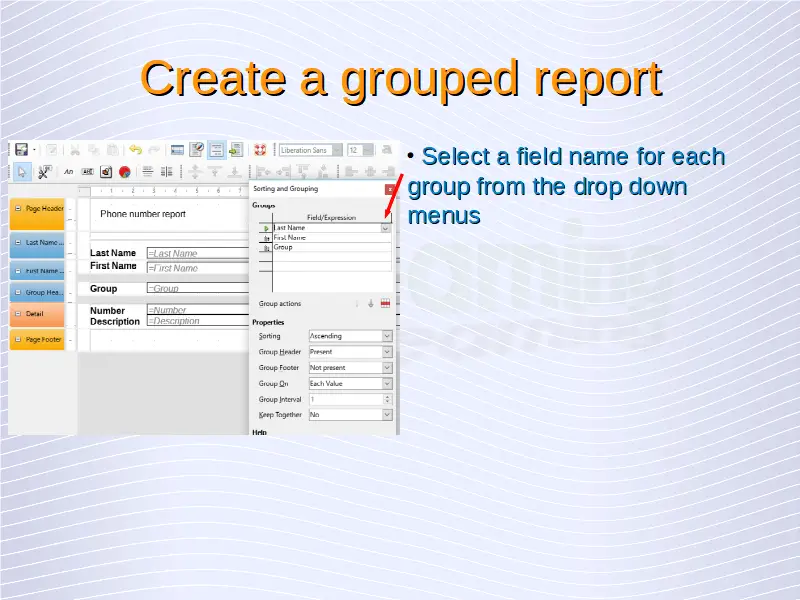800x600 pixels.
Task: Select the 'Phone number report' title label
Action: pyautogui.click(x=143, y=214)
